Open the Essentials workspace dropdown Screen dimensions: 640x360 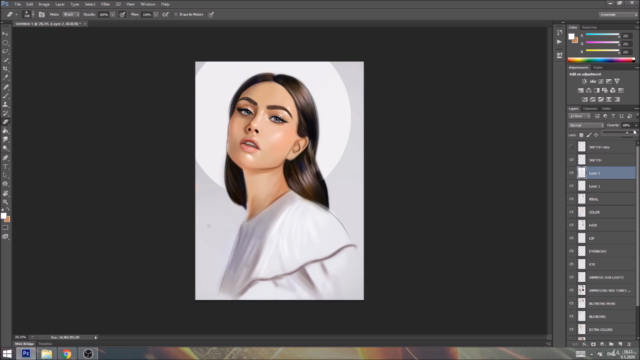(x=618, y=15)
